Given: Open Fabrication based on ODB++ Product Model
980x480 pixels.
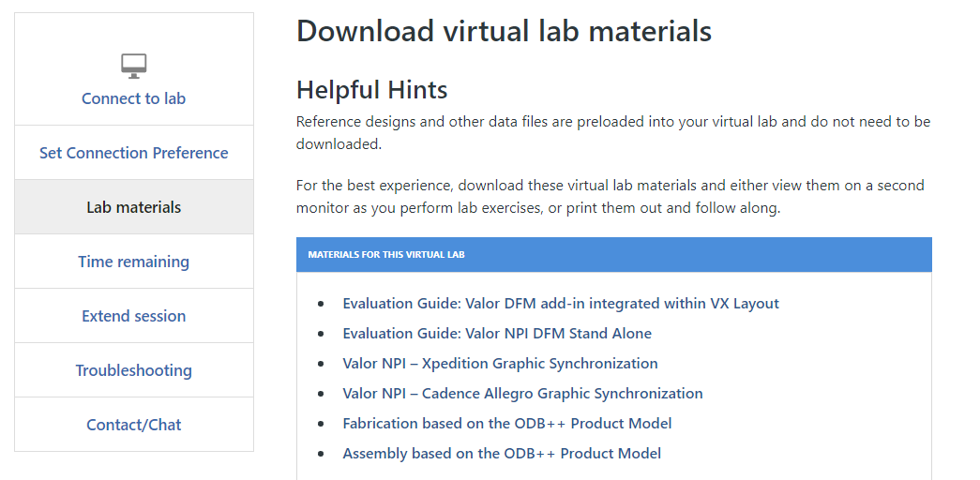Looking at the screenshot, I should click(506, 424).
